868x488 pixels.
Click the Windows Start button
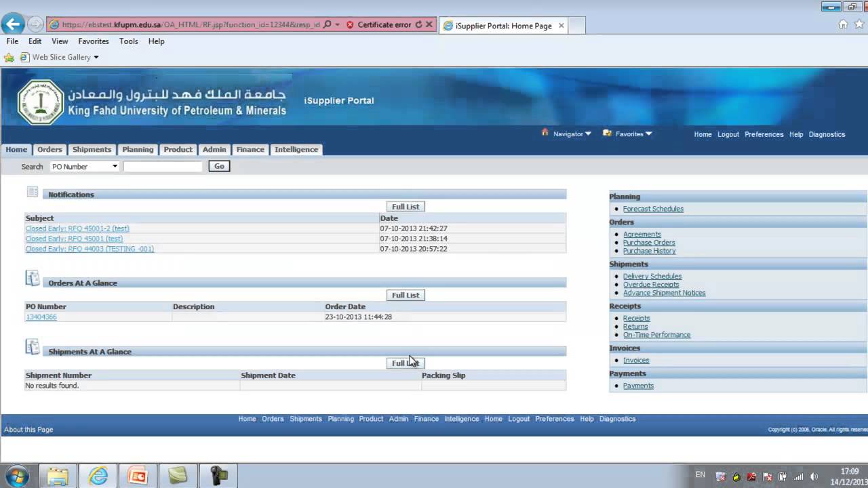point(17,476)
